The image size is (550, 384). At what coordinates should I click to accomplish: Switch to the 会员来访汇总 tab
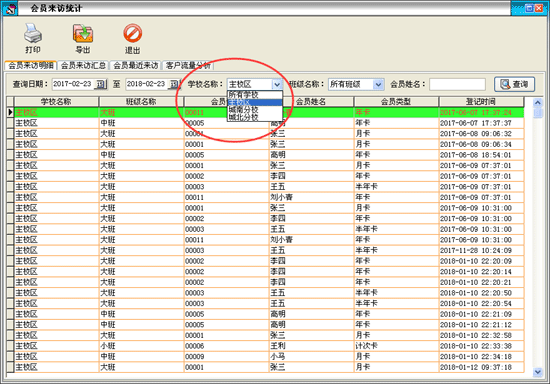tap(83, 66)
